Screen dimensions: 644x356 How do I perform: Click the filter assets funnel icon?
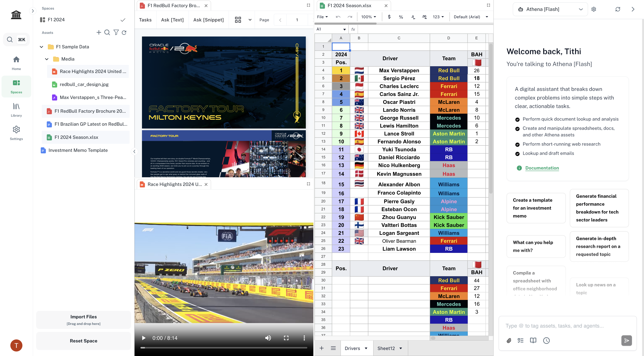click(x=116, y=33)
